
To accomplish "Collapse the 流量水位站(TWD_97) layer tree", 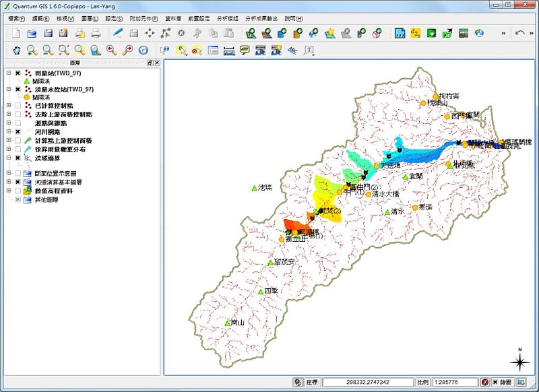I will [x=9, y=89].
